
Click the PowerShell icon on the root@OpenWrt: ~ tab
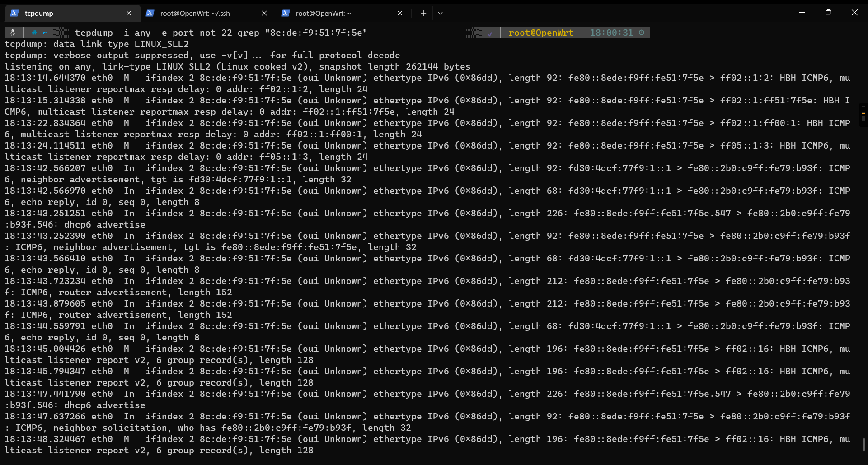click(286, 13)
